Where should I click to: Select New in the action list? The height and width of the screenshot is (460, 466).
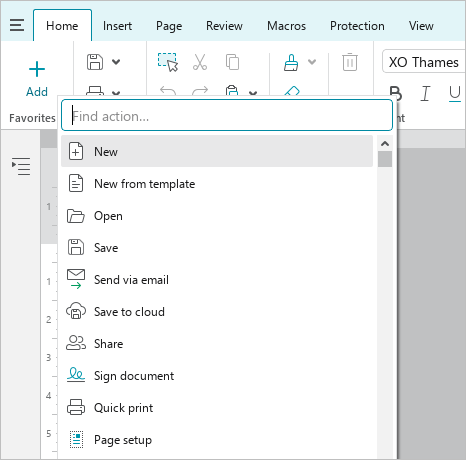[x=217, y=151]
